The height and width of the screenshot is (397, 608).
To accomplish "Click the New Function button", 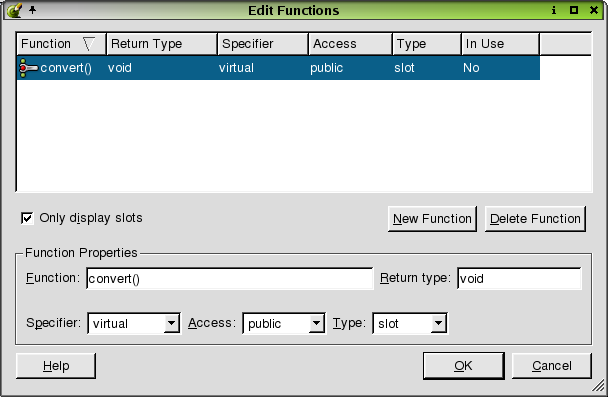I will pyautogui.click(x=432, y=219).
